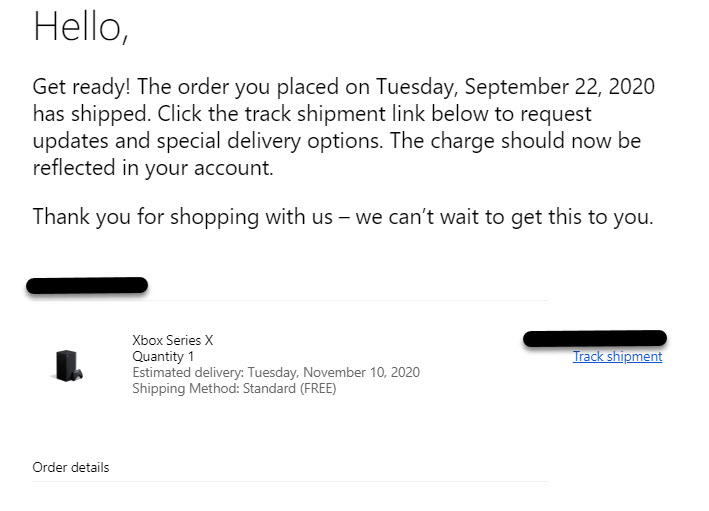The image size is (709, 511).
Task: Select the Order details heading
Action: (x=71, y=467)
